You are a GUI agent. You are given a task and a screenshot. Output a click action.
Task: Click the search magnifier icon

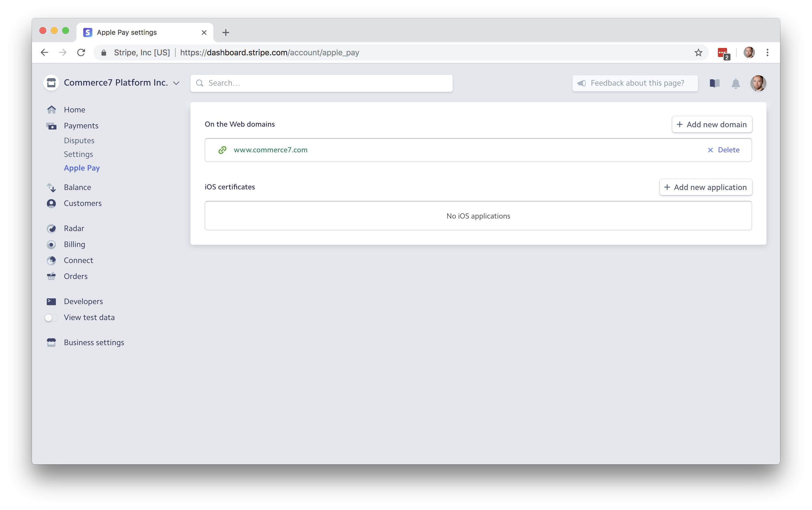click(x=200, y=83)
